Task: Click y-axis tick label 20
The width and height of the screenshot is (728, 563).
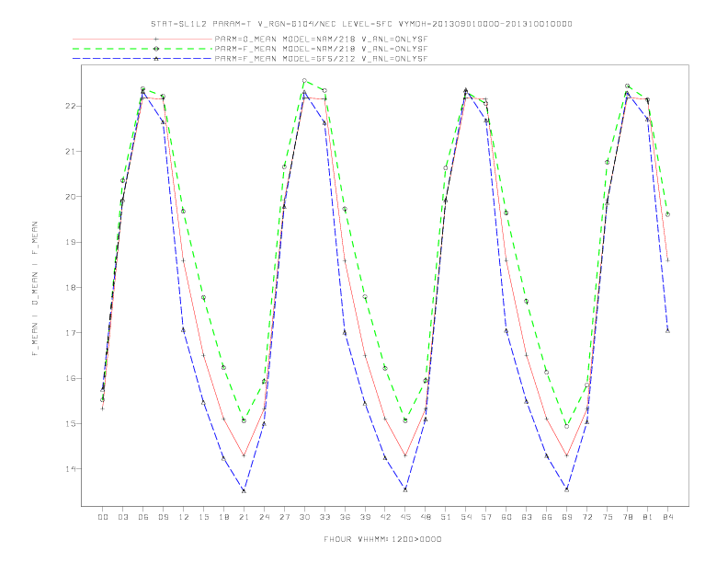Action: click(71, 197)
